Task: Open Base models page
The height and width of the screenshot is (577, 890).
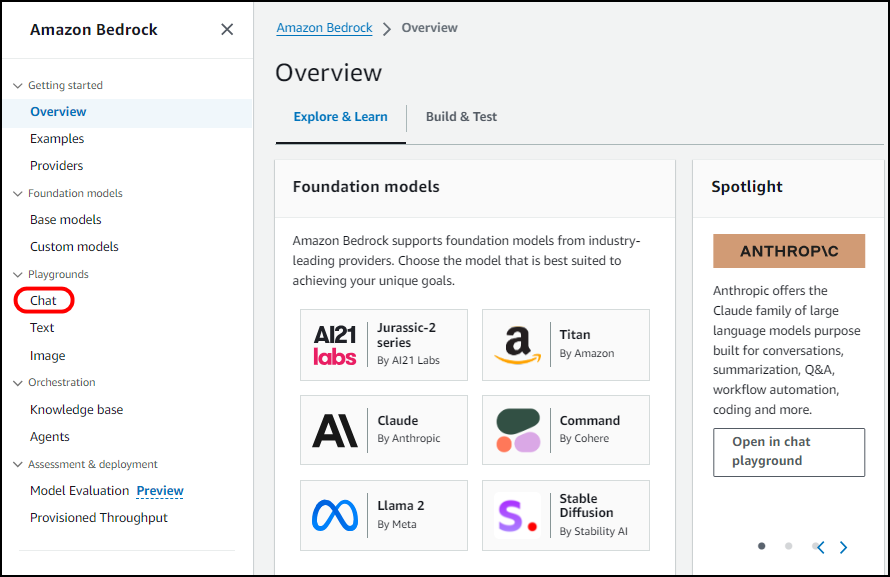Action: click(65, 220)
